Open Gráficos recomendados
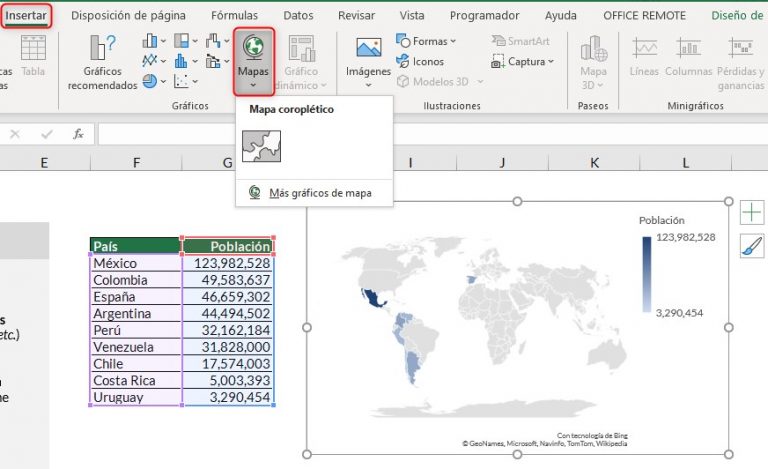Viewport: 768px width, 469px height. (x=102, y=62)
